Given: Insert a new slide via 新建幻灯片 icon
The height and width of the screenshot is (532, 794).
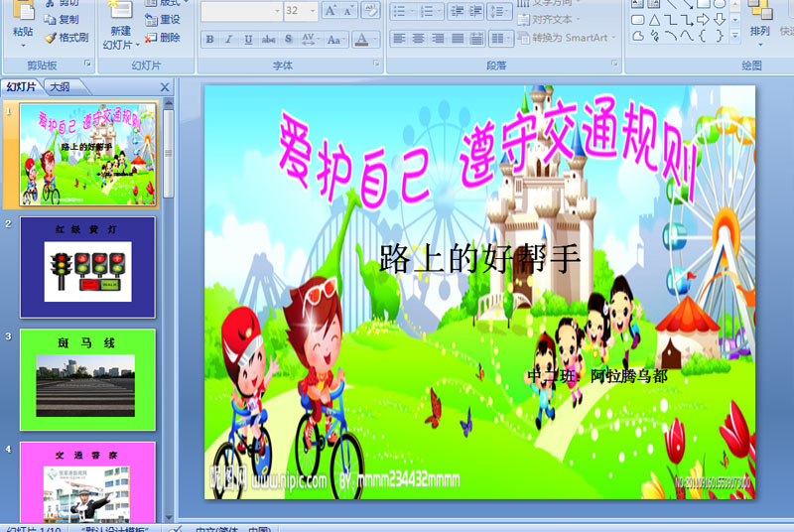Looking at the screenshot, I should [120, 10].
